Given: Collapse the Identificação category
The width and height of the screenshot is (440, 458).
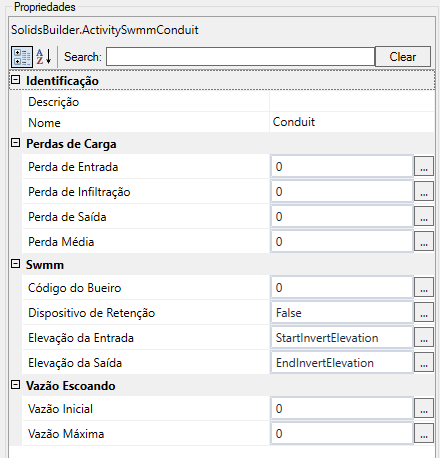Looking at the screenshot, I should [x=16, y=80].
